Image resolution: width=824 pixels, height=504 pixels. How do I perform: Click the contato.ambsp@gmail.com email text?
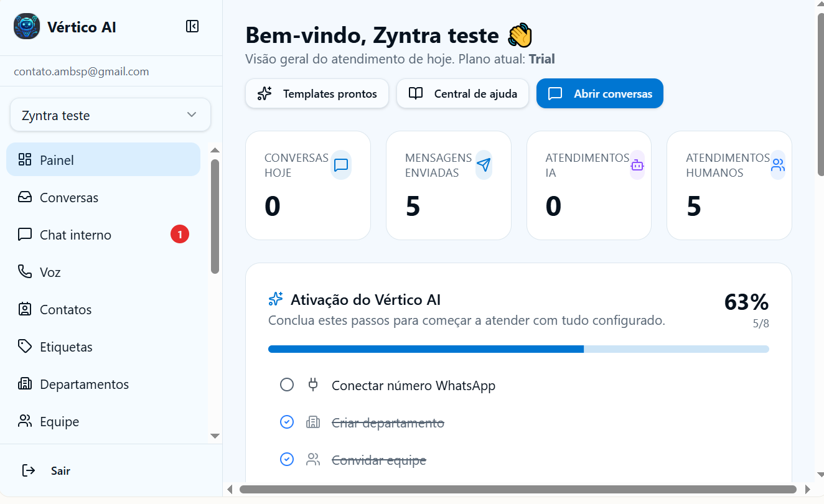tap(82, 72)
